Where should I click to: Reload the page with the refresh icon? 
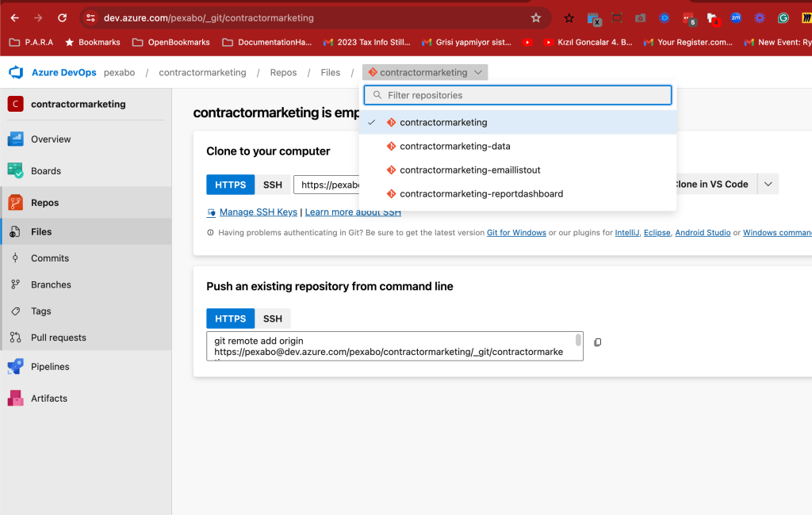click(62, 18)
